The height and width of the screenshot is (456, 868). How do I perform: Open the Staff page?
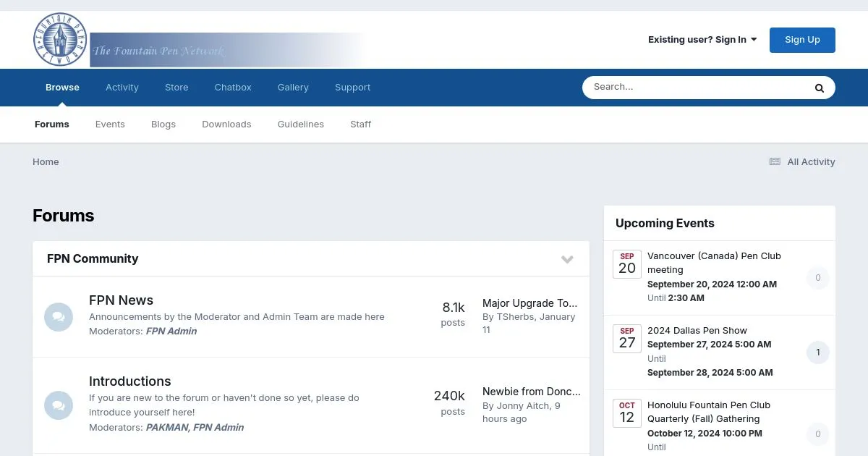click(x=360, y=124)
